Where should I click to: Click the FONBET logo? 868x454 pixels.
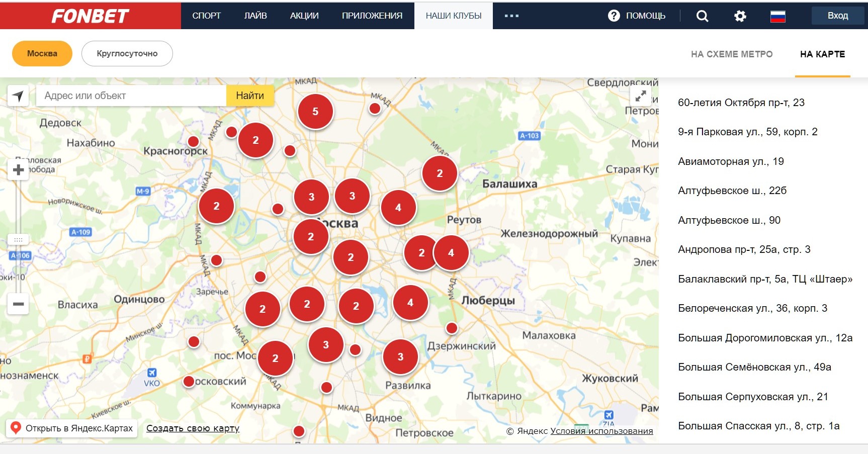point(91,16)
